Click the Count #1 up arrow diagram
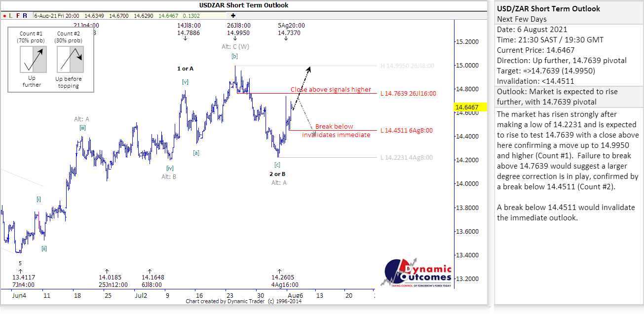This screenshot has width=644, height=314. [33, 60]
